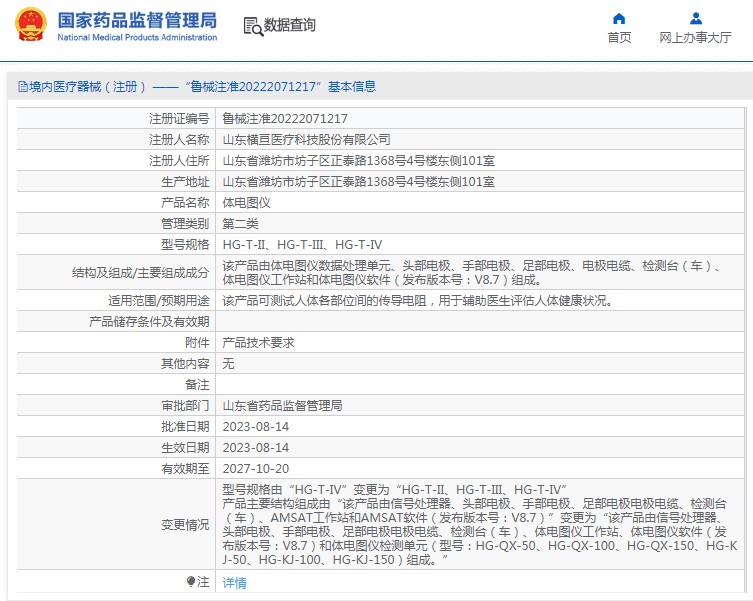This screenshot has height=601, width=753.
Task: Open 网上办事大厅 via its text label
Action: coord(695,38)
